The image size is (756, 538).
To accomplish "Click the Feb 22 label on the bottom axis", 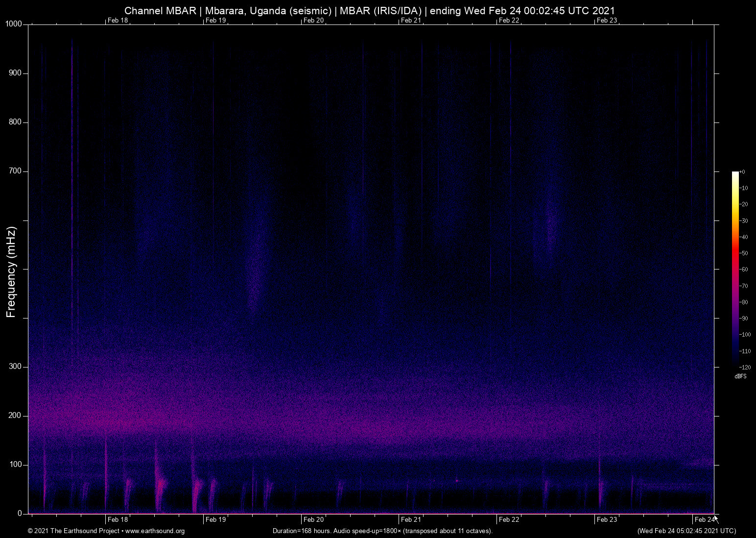I will (508, 519).
